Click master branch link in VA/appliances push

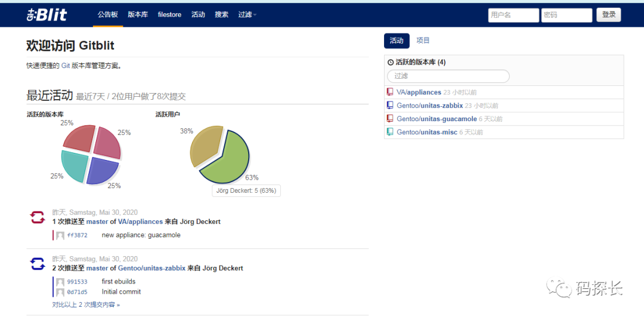(x=97, y=221)
